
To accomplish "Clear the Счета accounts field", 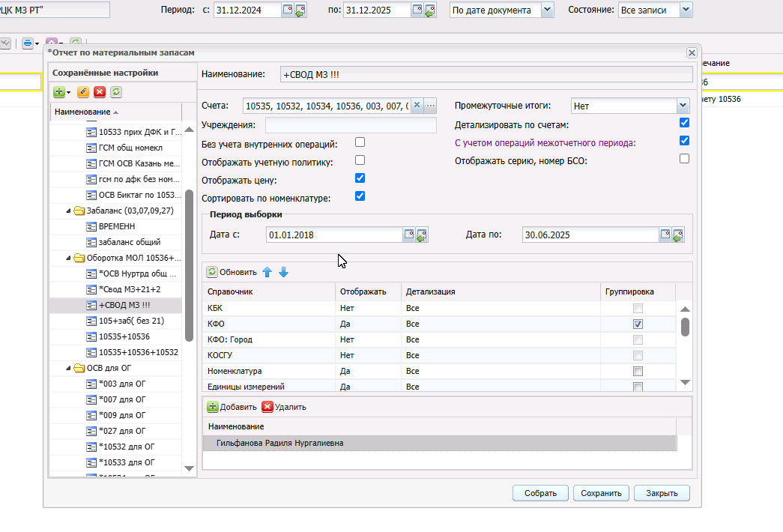I will [x=417, y=106].
